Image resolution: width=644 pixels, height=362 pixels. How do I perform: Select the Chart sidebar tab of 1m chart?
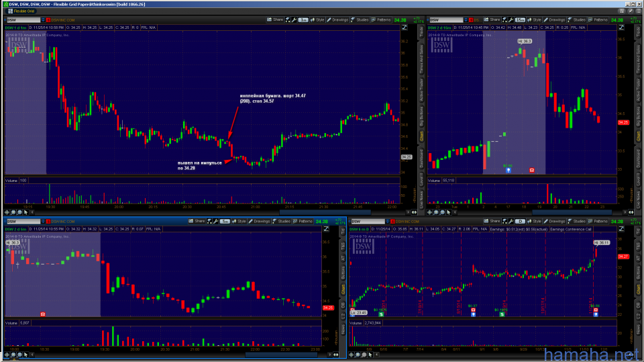[421, 136]
